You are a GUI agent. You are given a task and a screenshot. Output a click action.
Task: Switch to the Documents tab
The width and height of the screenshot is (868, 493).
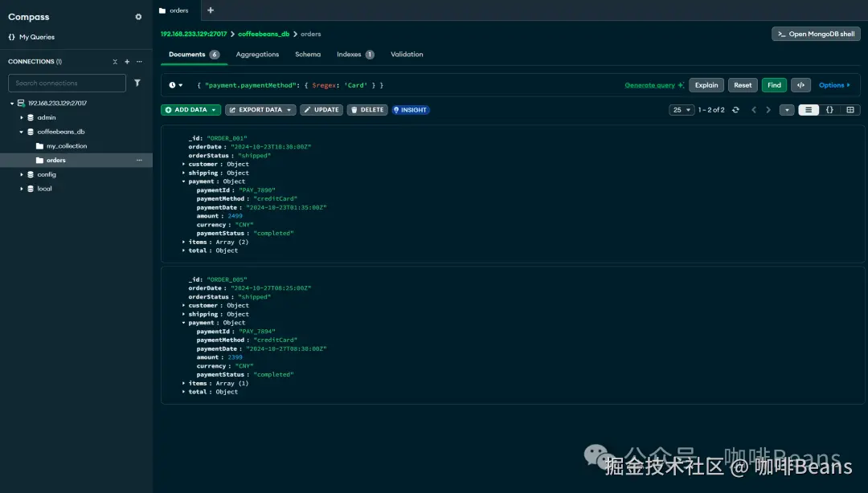[x=194, y=55]
